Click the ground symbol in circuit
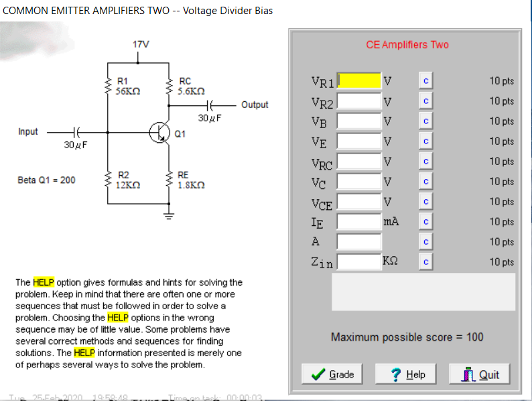This screenshot has width=532, height=401. click(x=169, y=216)
